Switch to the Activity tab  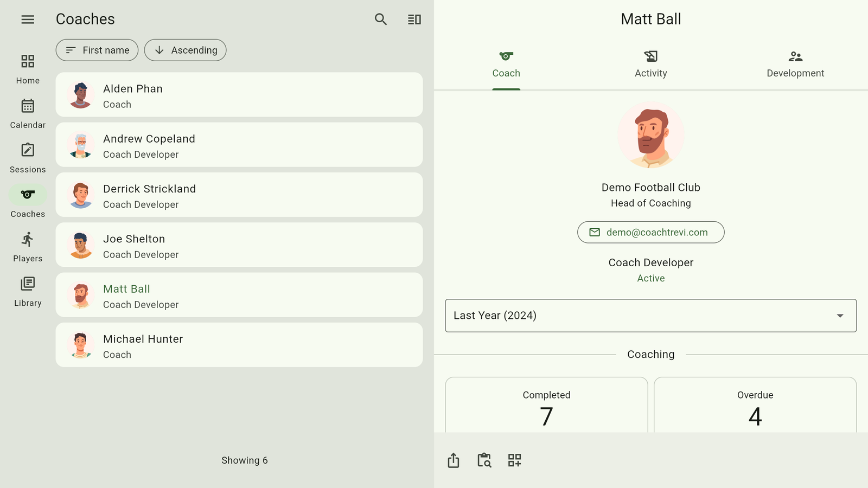650,65
